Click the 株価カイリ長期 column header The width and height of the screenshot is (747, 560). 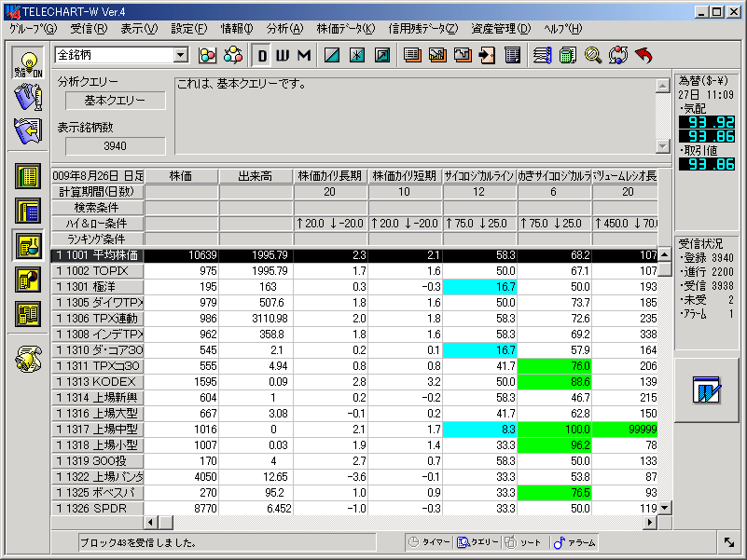pyautogui.click(x=330, y=176)
